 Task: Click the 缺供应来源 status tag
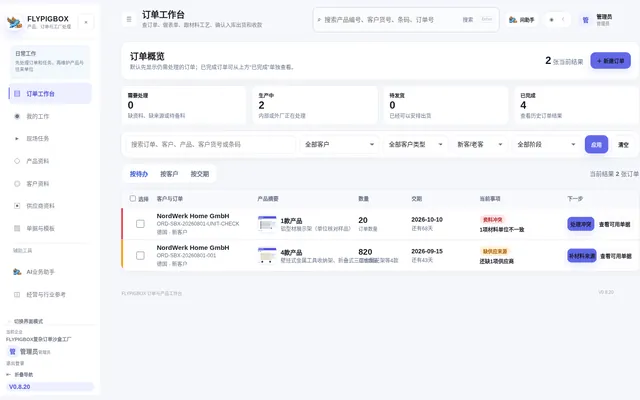click(495, 251)
